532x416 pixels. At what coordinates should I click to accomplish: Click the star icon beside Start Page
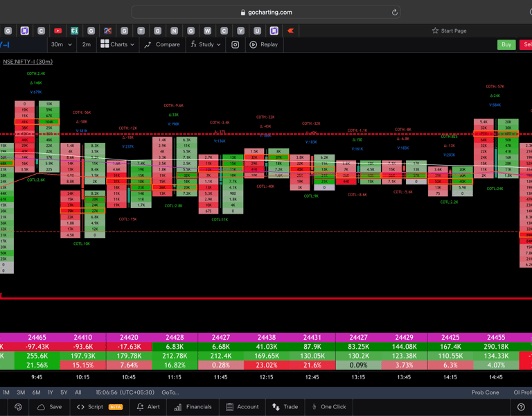tap(435, 31)
